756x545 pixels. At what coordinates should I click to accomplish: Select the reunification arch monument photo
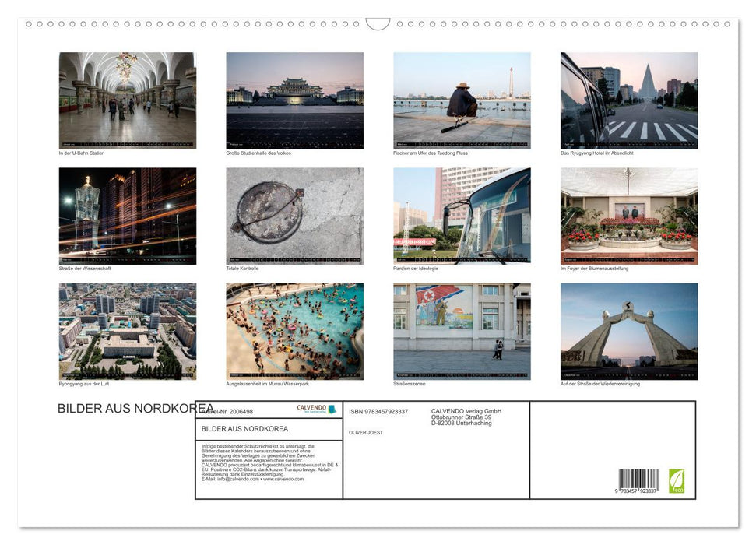pyautogui.click(x=629, y=330)
